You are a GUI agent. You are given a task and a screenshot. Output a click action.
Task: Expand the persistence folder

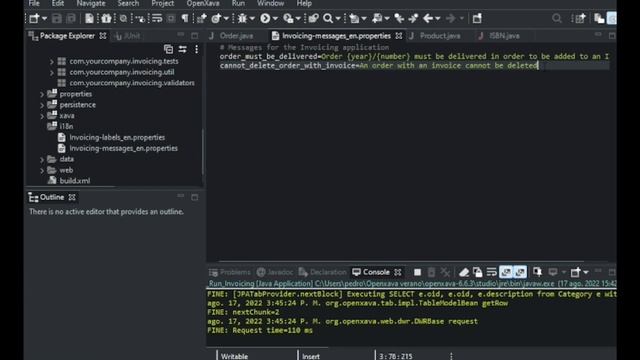42,105
